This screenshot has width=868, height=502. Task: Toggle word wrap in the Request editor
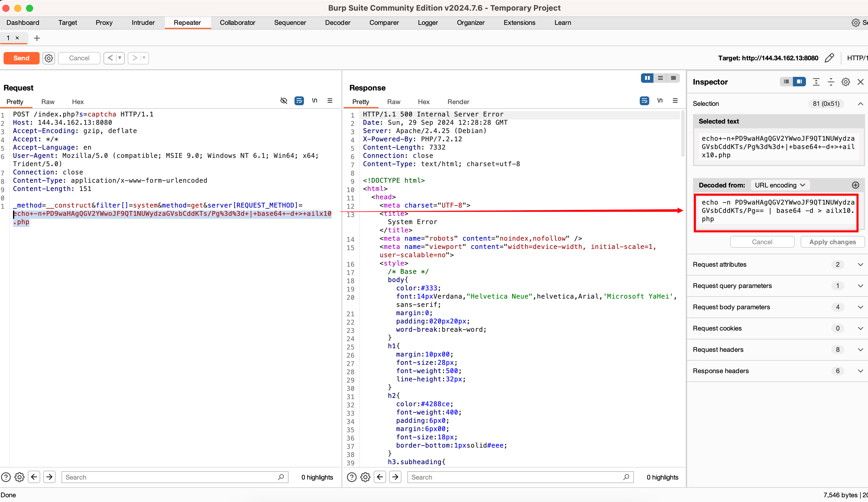click(299, 101)
